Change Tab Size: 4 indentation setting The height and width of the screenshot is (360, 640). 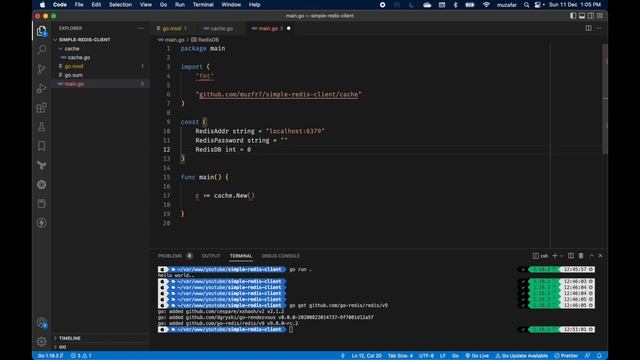click(400, 356)
